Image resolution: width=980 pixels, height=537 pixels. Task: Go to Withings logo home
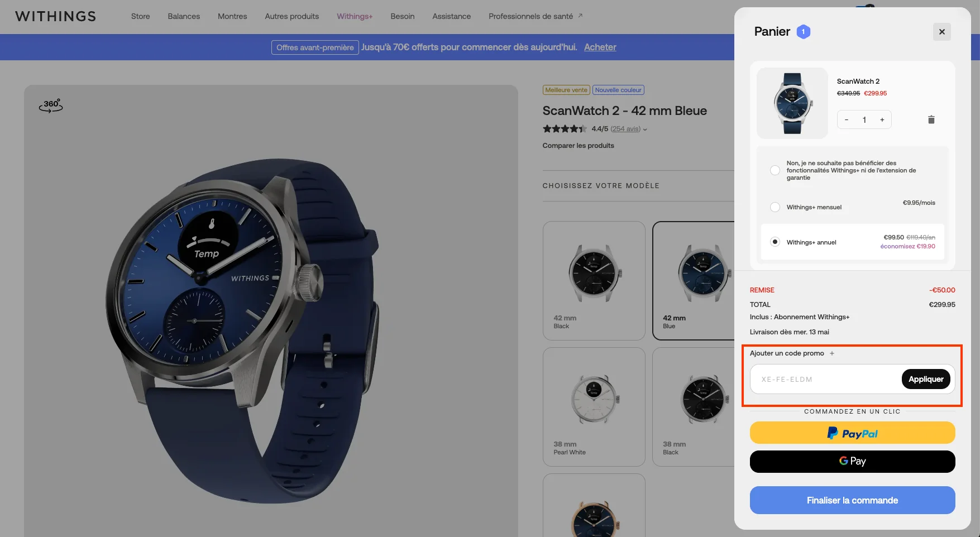[55, 16]
